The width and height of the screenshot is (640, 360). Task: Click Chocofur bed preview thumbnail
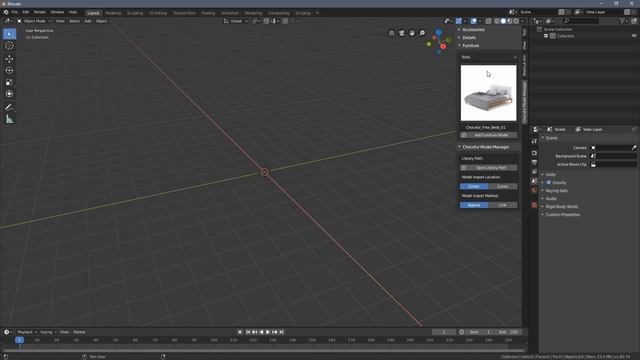pyautogui.click(x=489, y=93)
